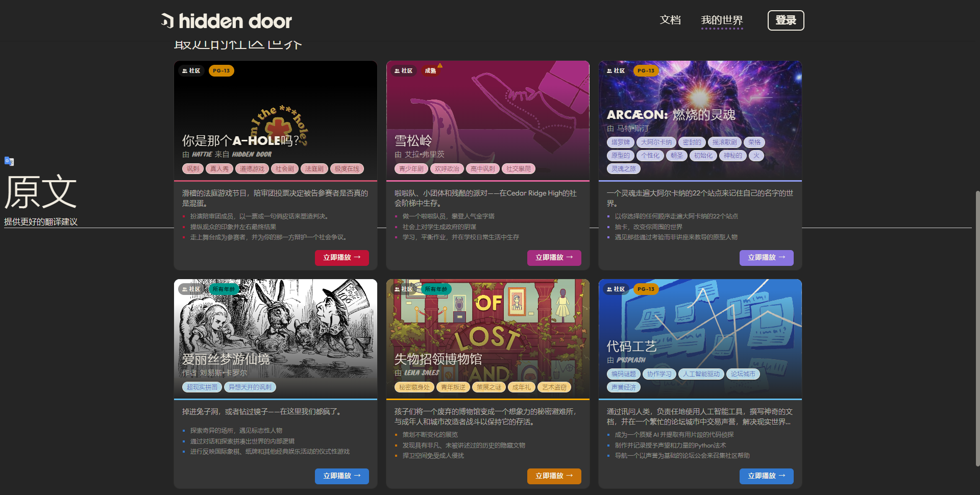Click 立即播放 on the 代码工艺 card

(x=767, y=476)
